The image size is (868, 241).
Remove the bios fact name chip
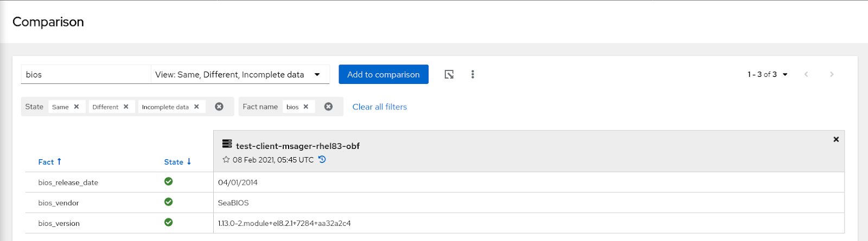point(306,107)
